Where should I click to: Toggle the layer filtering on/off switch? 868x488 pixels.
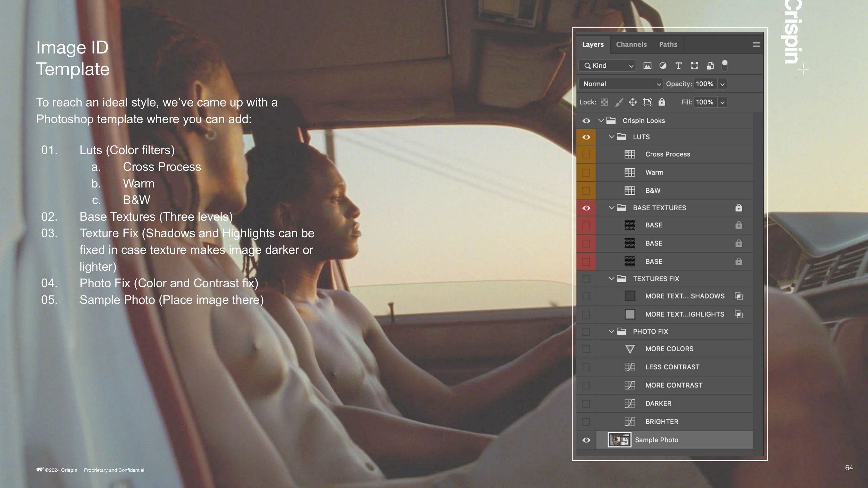click(725, 65)
